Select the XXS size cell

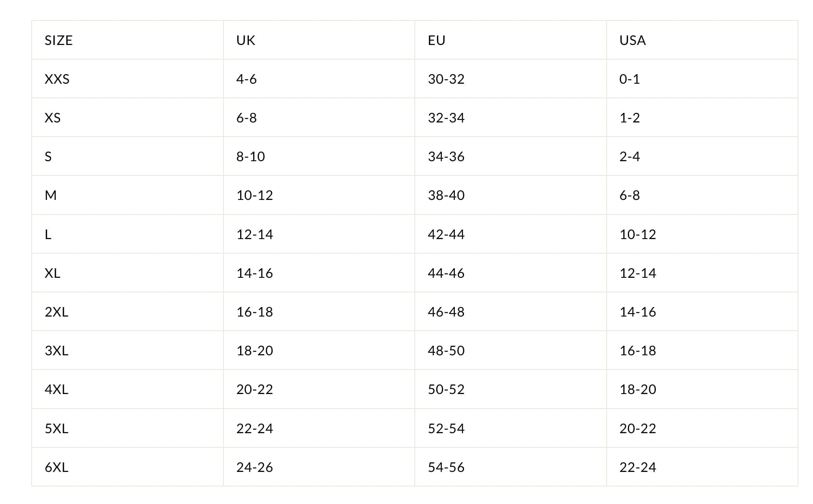[57, 79]
